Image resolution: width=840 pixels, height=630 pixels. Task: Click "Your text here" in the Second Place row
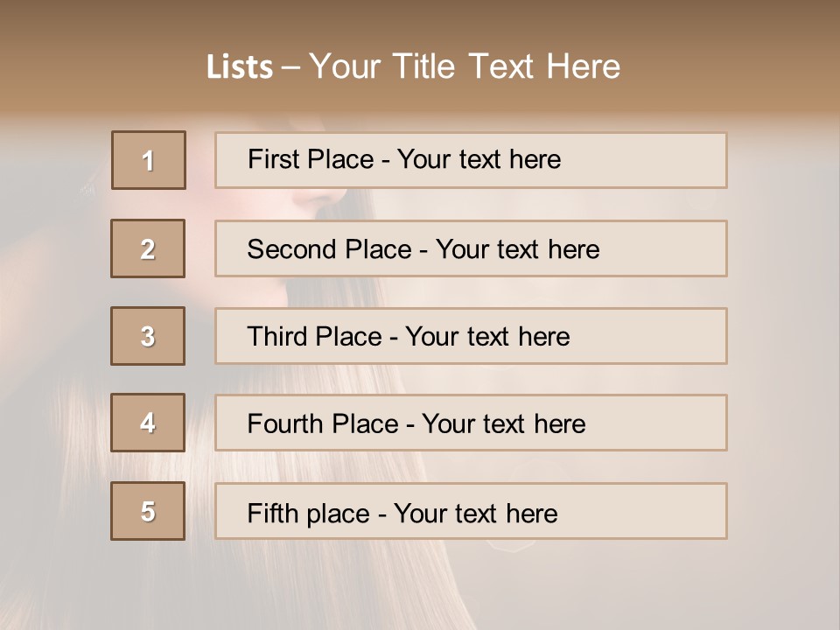517,249
